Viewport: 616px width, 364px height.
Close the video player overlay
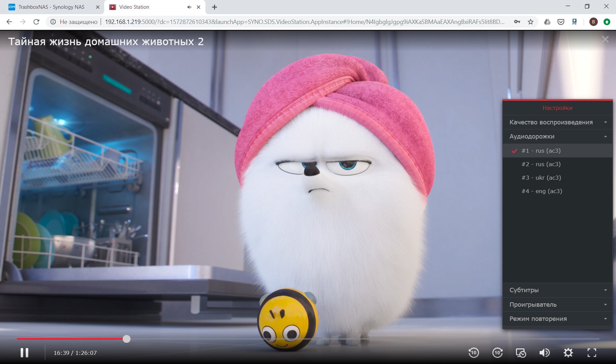(605, 39)
